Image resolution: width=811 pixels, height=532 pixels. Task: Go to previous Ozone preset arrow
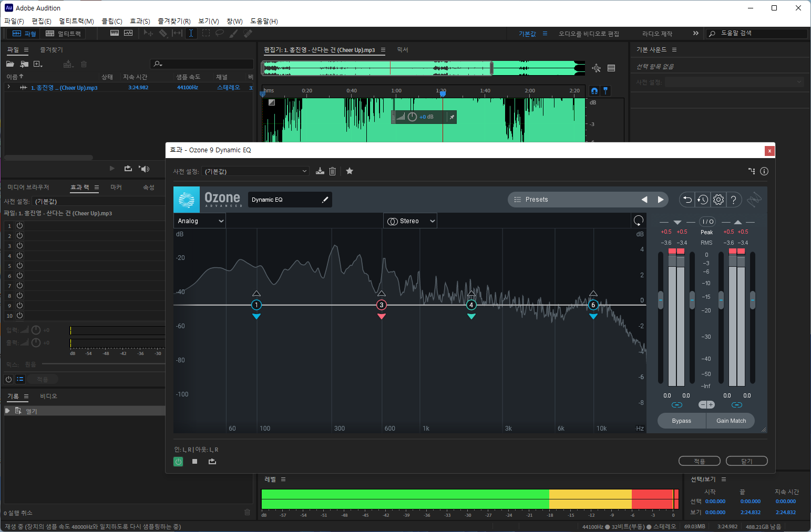coord(644,200)
